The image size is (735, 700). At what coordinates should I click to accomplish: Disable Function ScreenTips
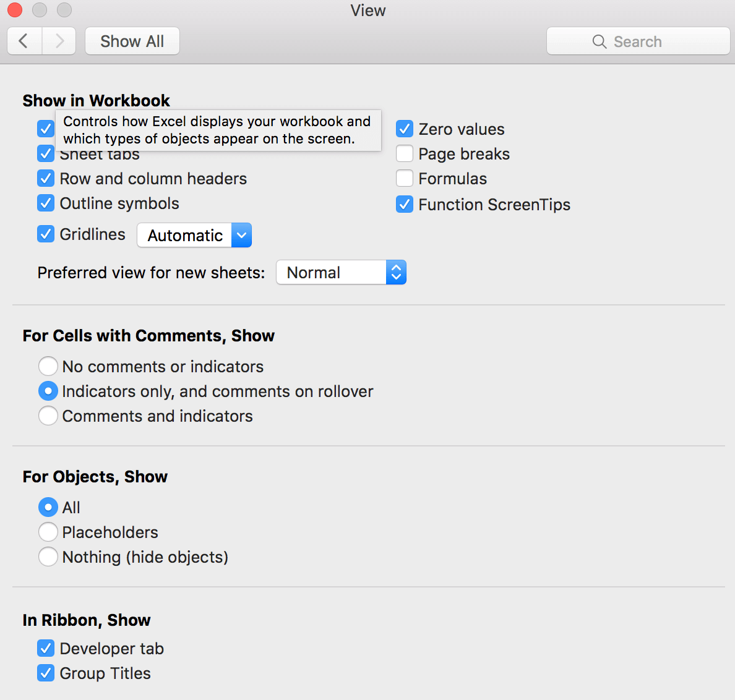(x=405, y=204)
